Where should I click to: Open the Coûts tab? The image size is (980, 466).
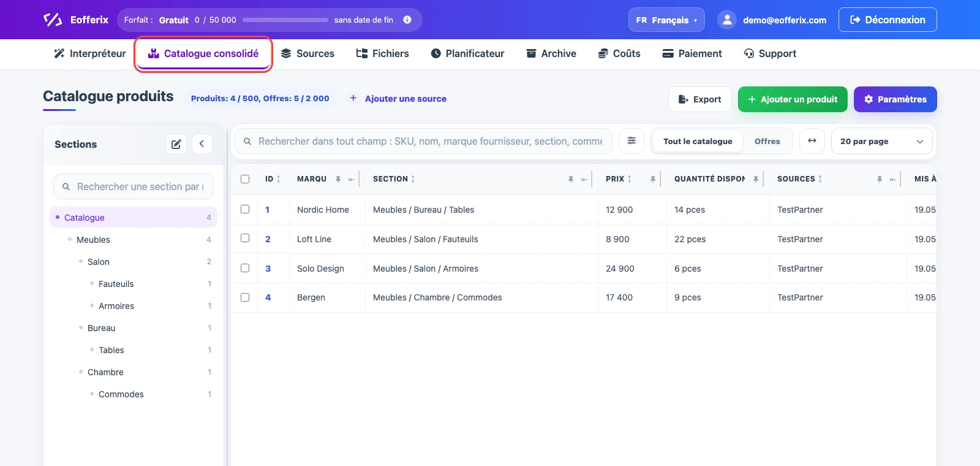tap(619, 53)
